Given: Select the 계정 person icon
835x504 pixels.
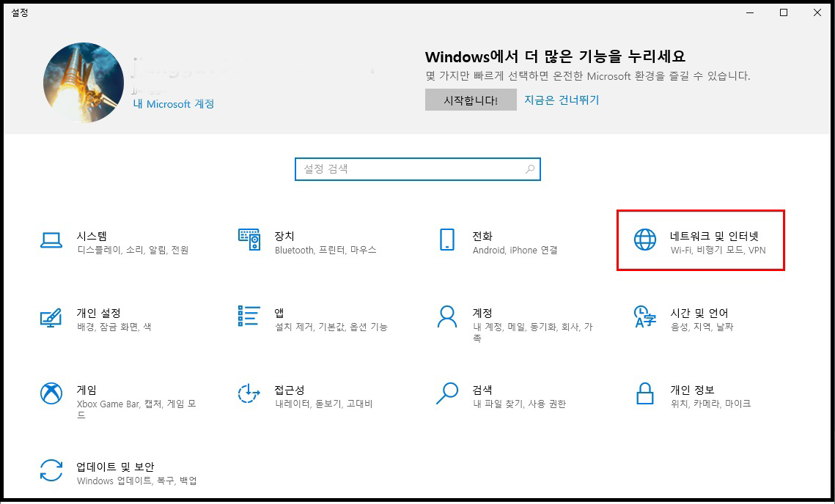Looking at the screenshot, I should [446, 316].
